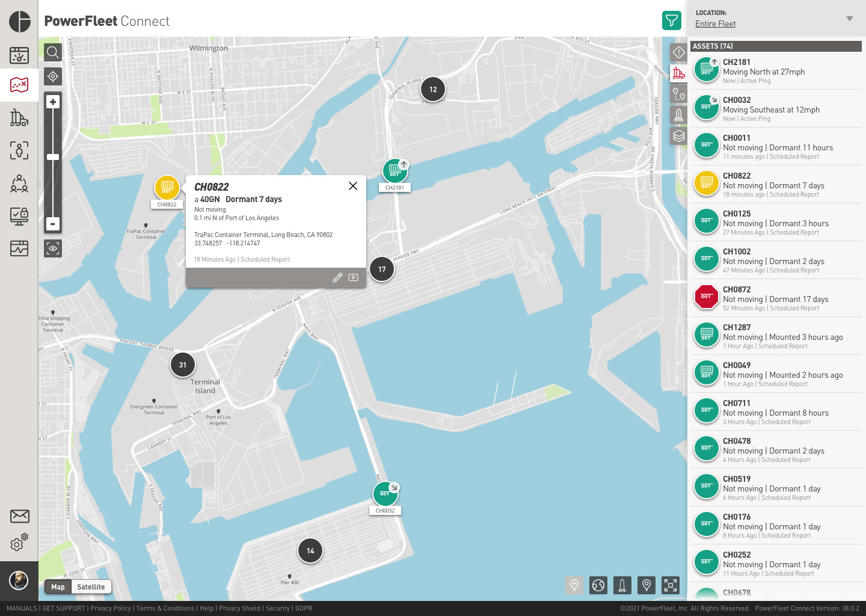Adjust the map zoom slider handle
The width and height of the screenshot is (866, 616).
53,157
